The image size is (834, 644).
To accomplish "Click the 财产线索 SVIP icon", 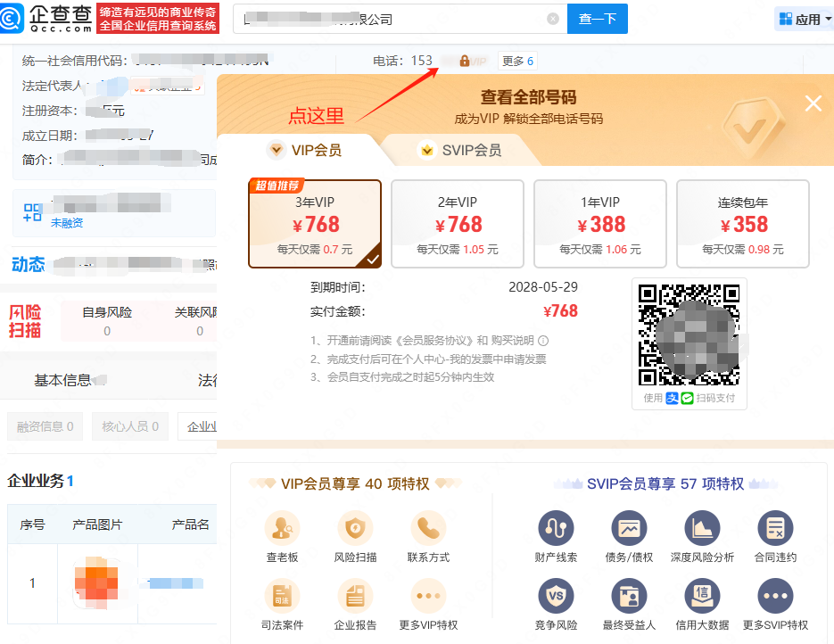I will (556, 528).
